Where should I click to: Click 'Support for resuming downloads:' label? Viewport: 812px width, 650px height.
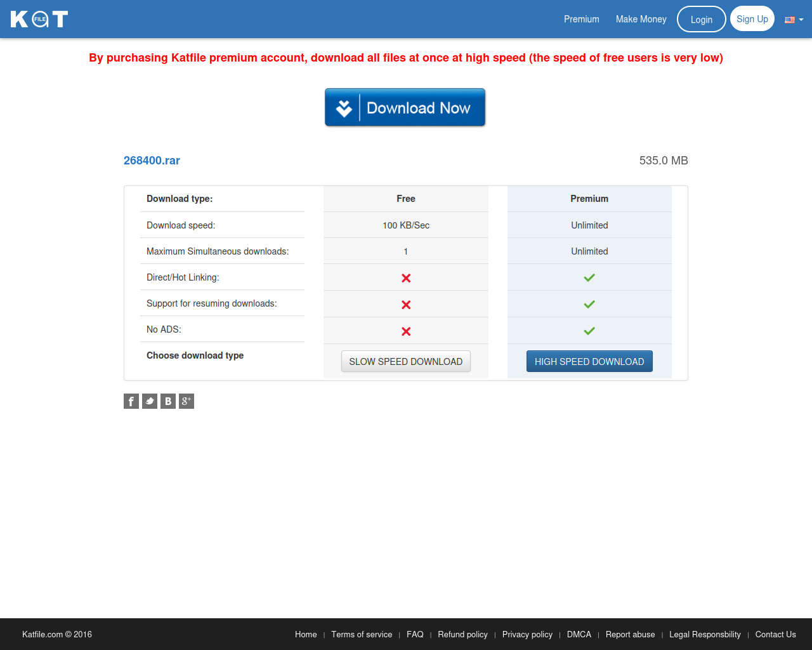(x=212, y=303)
